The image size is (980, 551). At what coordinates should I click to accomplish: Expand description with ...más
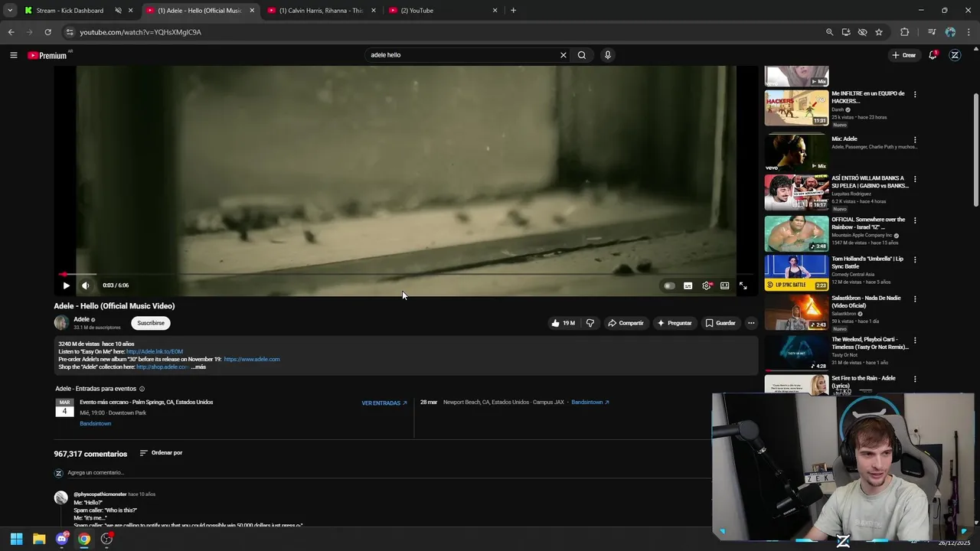[x=198, y=367]
